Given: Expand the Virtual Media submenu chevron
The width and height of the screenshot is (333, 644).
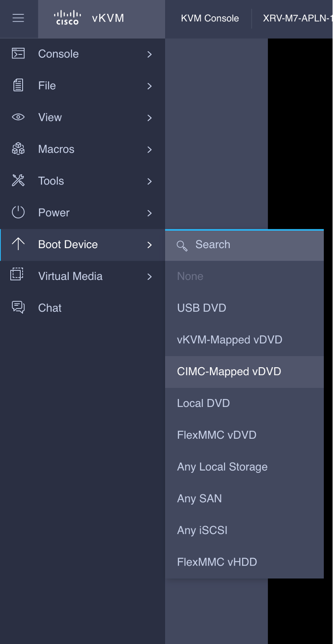Looking at the screenshot, I should pos(149,277).
